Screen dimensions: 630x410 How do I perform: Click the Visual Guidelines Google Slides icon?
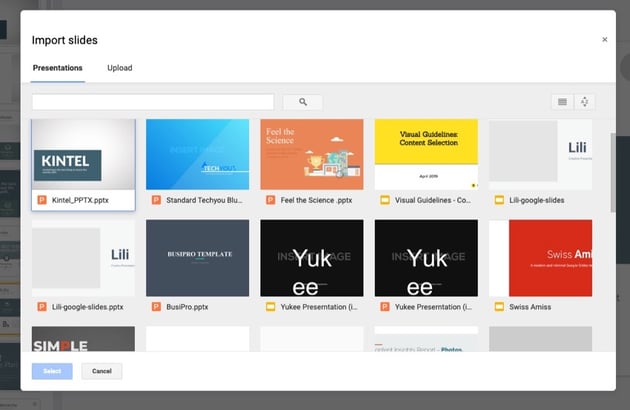(385, 200)
